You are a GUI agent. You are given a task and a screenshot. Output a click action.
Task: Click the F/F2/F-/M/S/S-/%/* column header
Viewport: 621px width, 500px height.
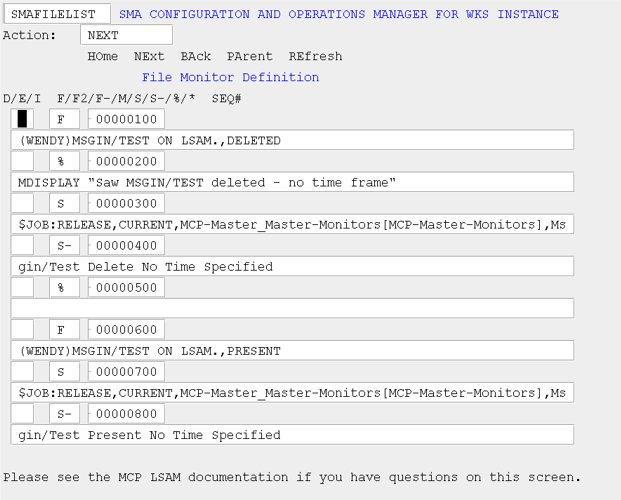click(x=126, y=98)
